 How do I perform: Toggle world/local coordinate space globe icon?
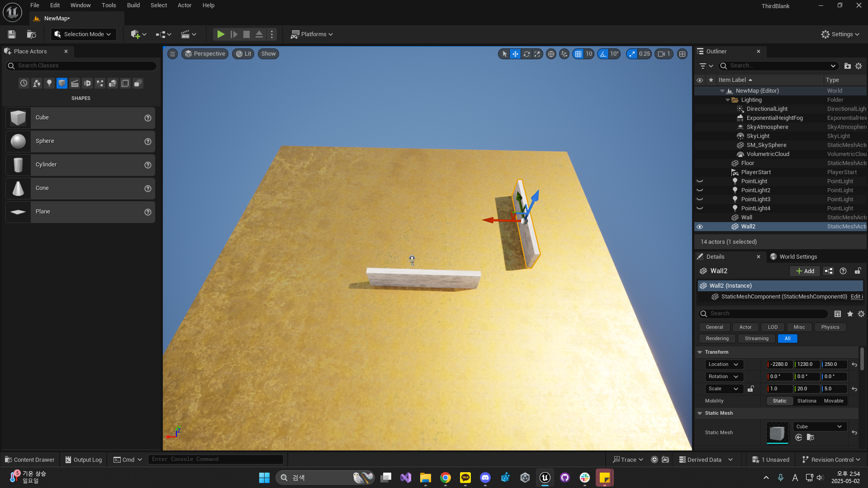[551, 54]
